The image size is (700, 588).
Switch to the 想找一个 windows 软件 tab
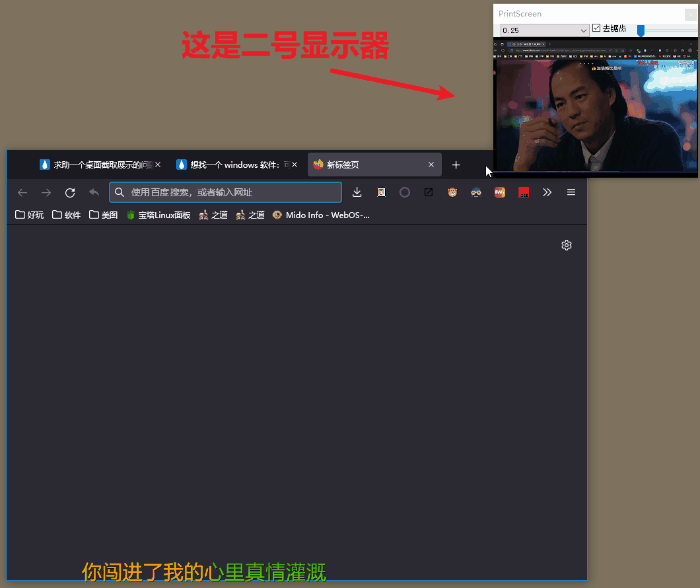[x=233, y=165]
